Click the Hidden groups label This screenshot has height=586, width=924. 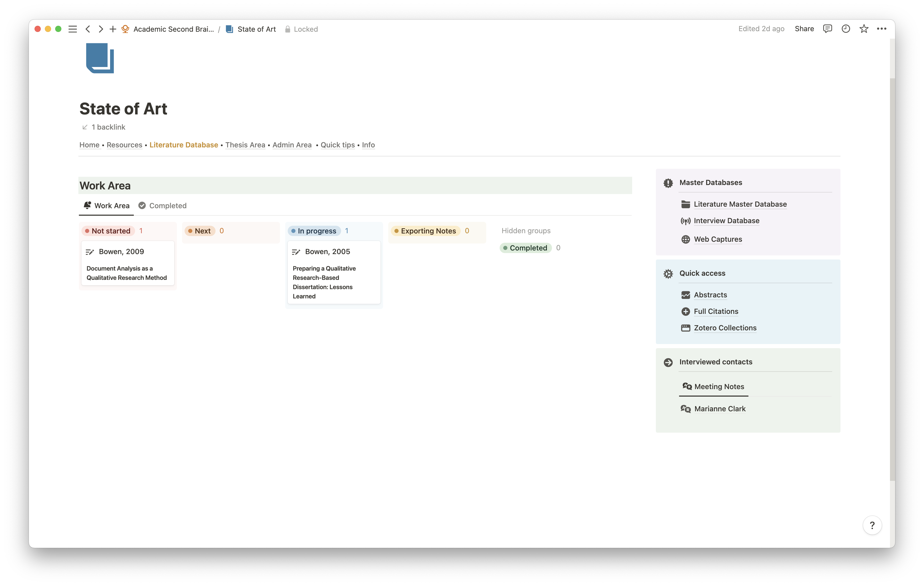526,231
